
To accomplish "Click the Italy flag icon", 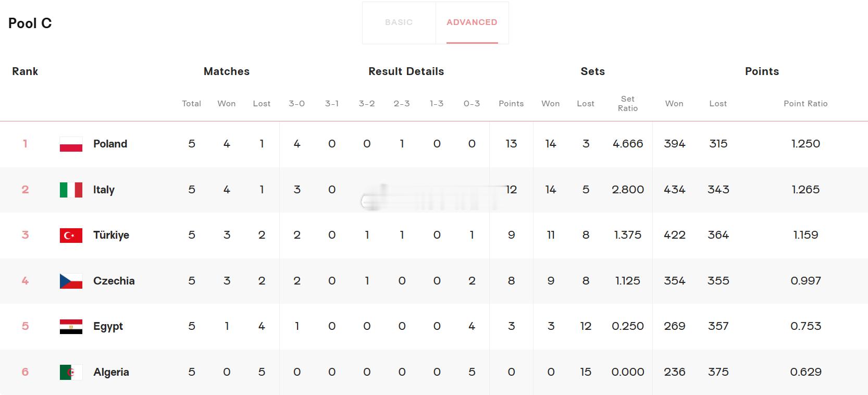I will pyautogui.click(x=71, y=190).
